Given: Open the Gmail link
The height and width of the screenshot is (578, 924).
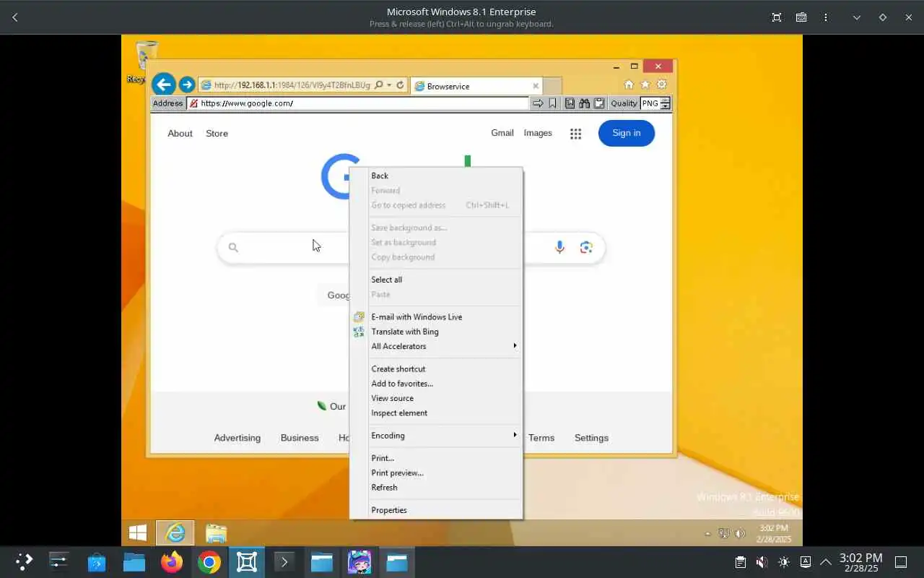Looking at the screenshot, I should pos(502,133).
